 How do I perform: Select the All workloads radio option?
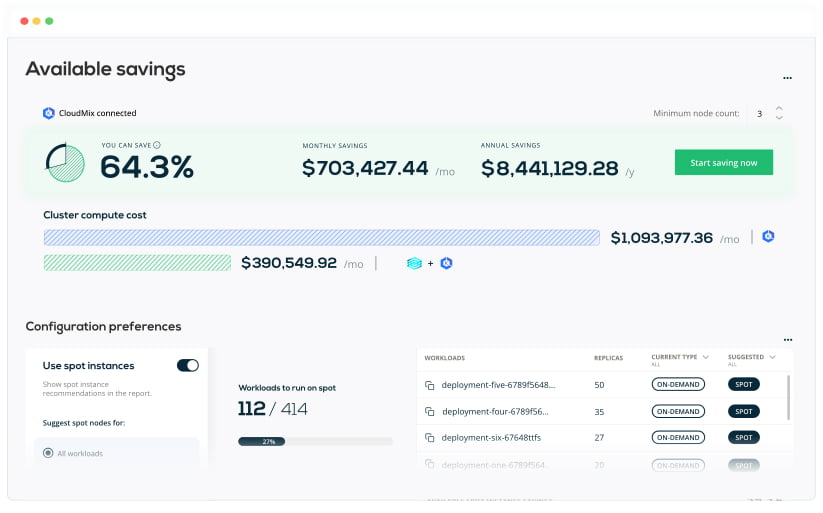tap(48, 453)
